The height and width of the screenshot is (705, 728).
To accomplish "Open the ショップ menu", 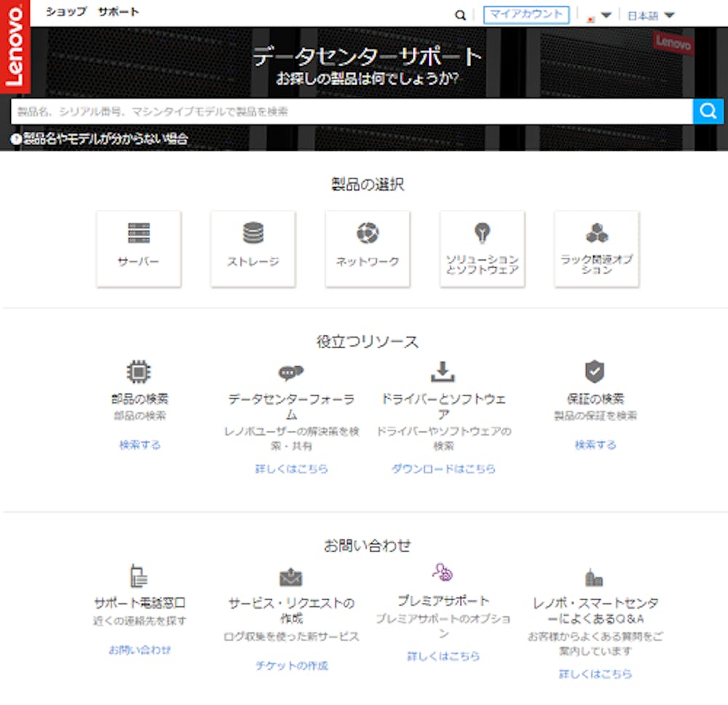I will pos(66,12).
